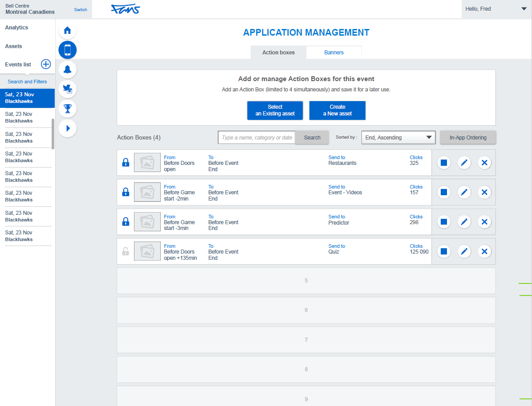Click 'Before Game start -2min' text
This screenshot has height=406, width=532.
click(x=179, y=195)
